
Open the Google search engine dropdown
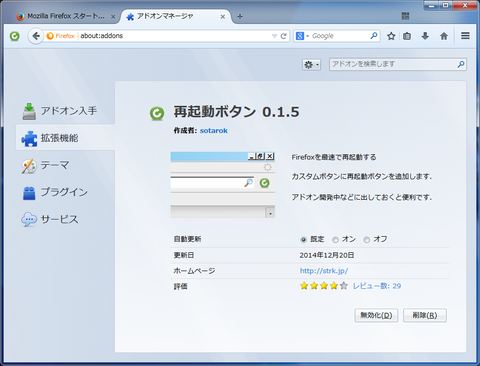[x=302, y=36]
